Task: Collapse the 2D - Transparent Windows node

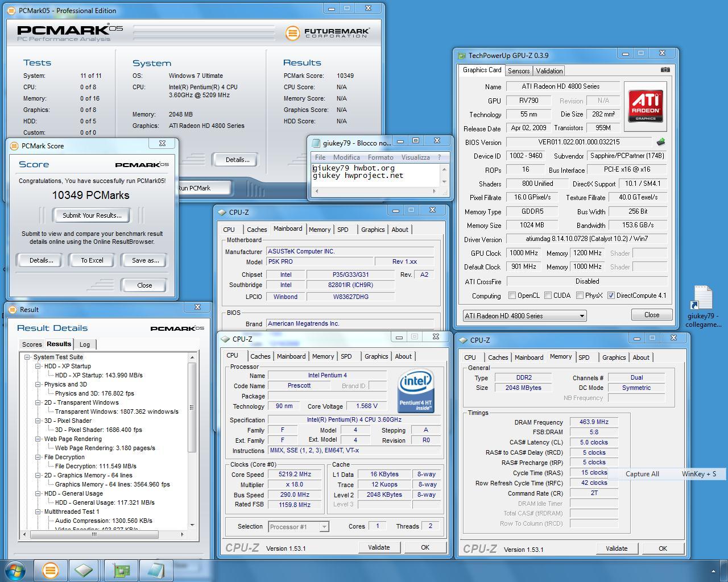Action: point(38,402)
